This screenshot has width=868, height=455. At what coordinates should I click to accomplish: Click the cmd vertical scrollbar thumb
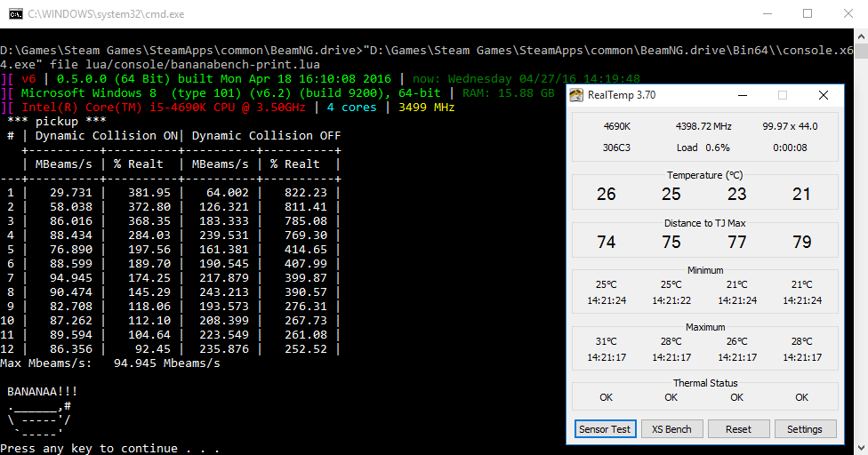click(862, 52)
